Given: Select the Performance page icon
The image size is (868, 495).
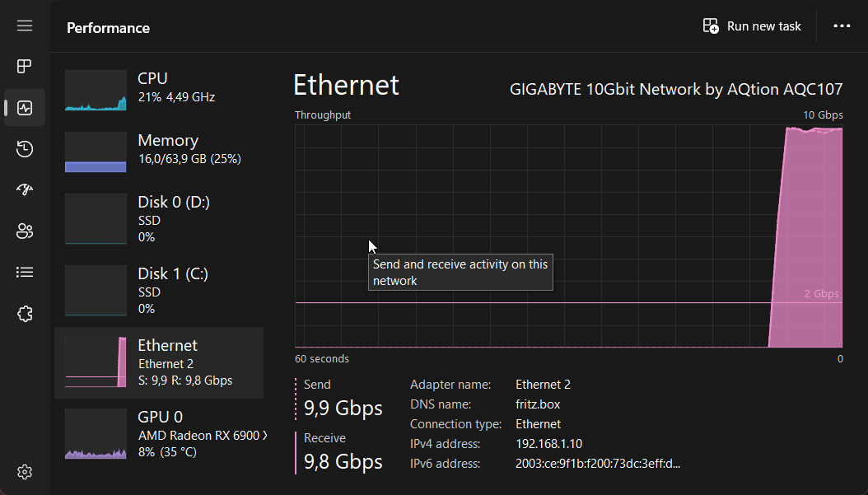Looking at the screenshot, I should [x=25, y=108].
